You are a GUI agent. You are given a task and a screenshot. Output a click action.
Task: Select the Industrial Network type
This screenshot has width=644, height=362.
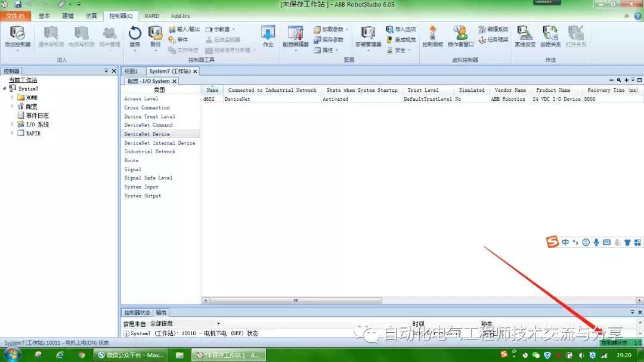tap(150, 151)
